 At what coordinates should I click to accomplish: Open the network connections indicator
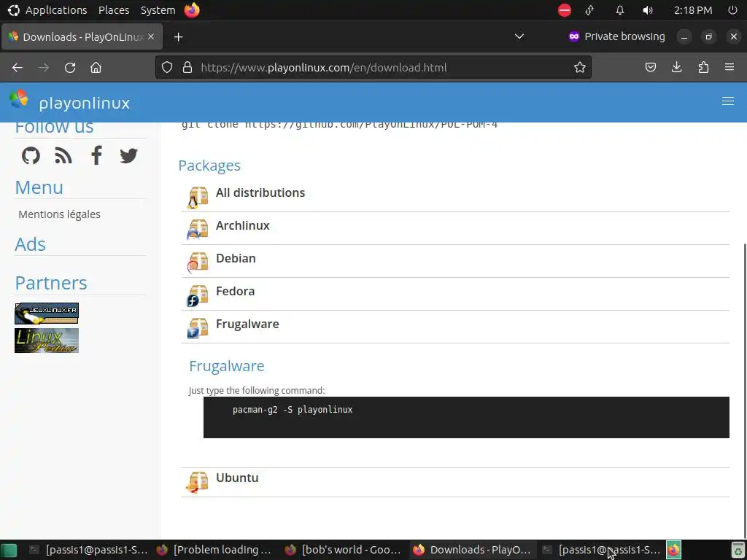pyautogui.click(x=589, y=10)
